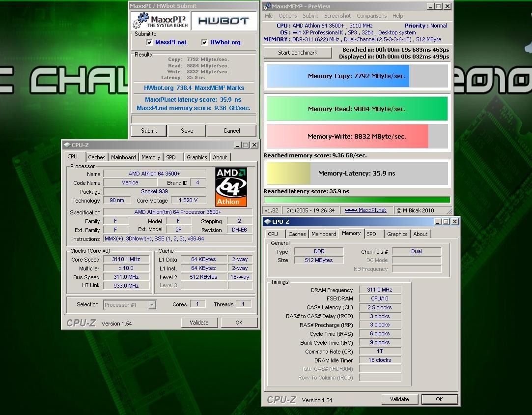The height and width of the screenshot is (415, 532).
Task: Click the Memory CPU-Z window title icon
Action: click(x=268, y=222)
